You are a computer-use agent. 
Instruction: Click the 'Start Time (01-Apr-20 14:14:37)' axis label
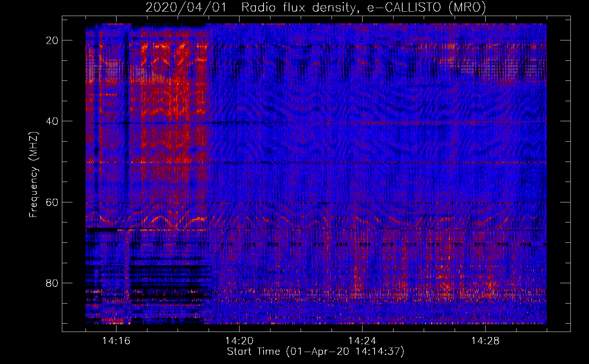pyautogui.click(x=316, y=352)
